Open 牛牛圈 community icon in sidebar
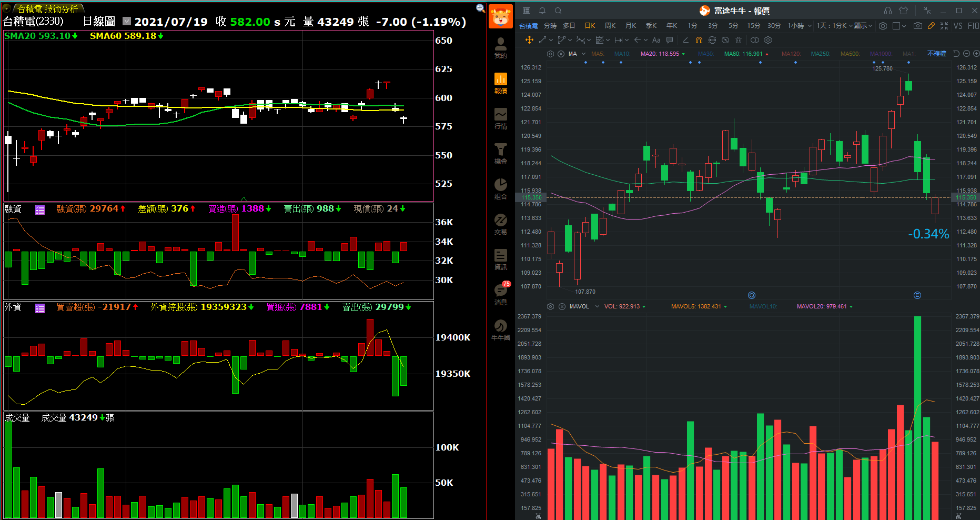Viewport: 980px width, 520px height. pos(500,330)
